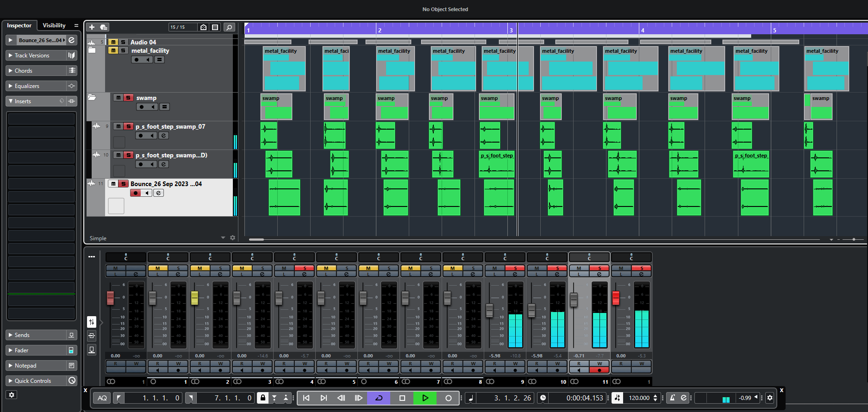Open the Simple track control dropdown arrow
Image resolution: width=868 pixels, height=412 pixels.
click(223, 238)
